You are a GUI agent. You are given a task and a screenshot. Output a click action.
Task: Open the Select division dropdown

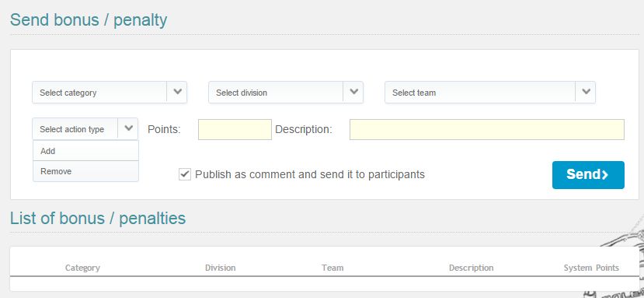pyautogui.click(x=285, y=92)
